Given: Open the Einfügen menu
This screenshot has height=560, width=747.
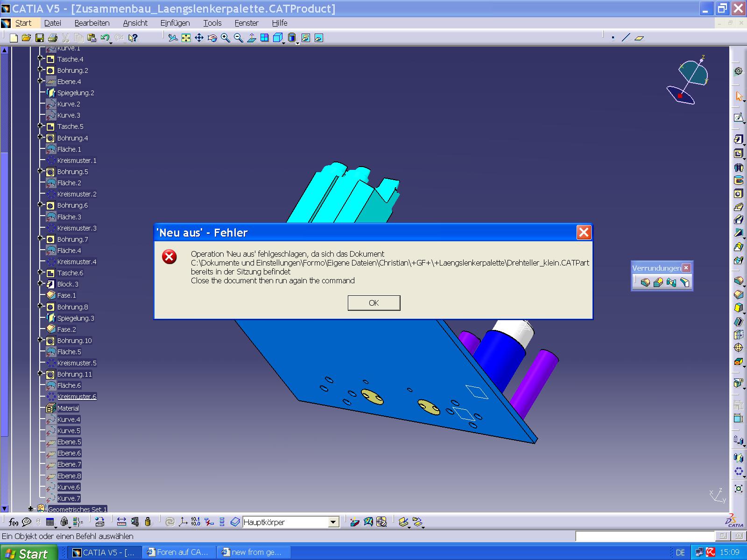Looking at the screenshot, I should (x=175, y=23).
